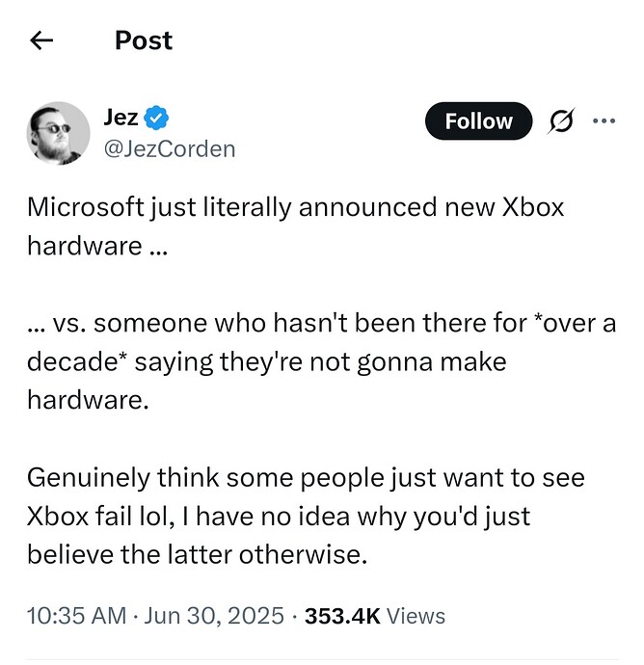
Task: Click 'believe the latter otherwise.' line
Action: coord(197,554)
